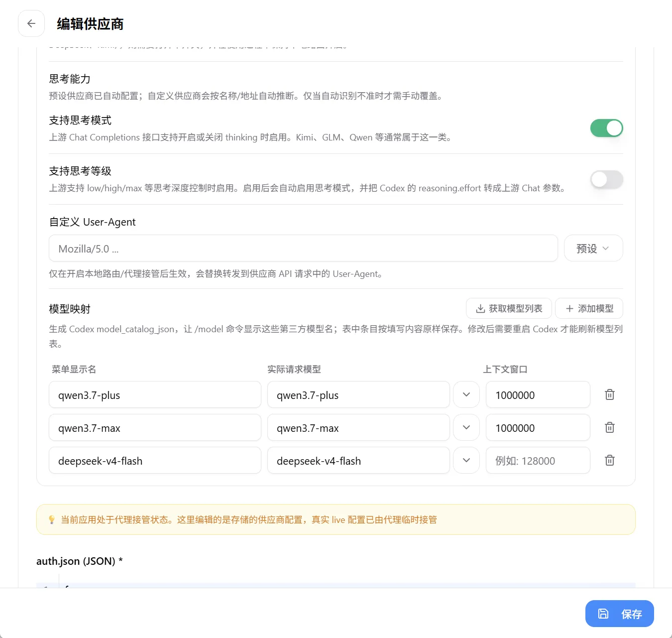Edit context window value for qwen3.7-plus
Viewport: 672px width, 638px height.
pos(538,395)
